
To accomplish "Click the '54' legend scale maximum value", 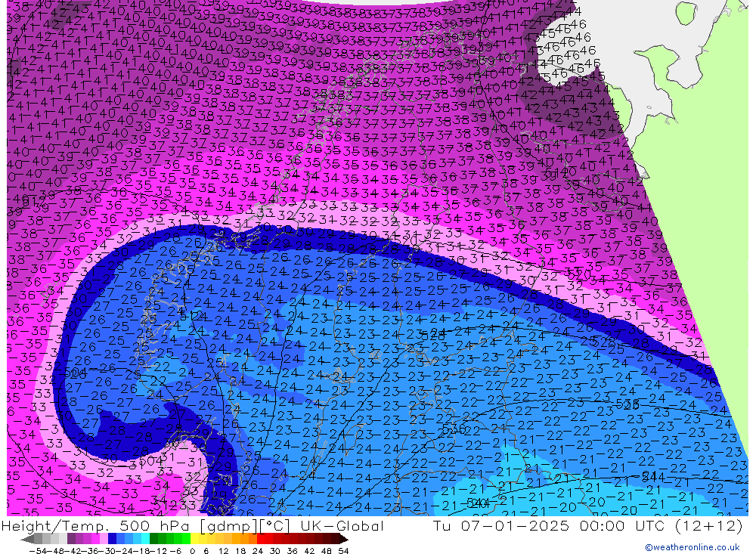I will [343, 551].
